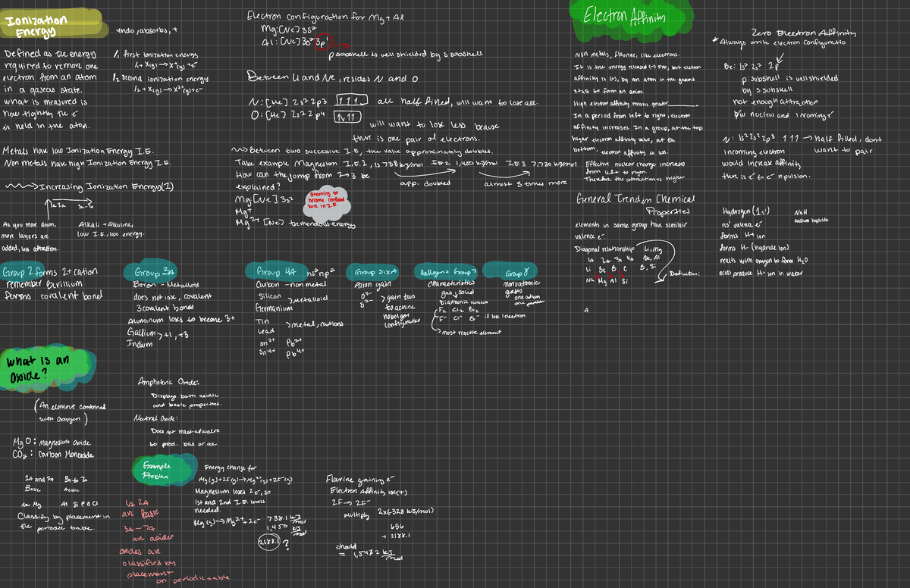The image size is (910, 588).
Task: Select the Halogens Group 7 heading
Action: click(447, 272)
